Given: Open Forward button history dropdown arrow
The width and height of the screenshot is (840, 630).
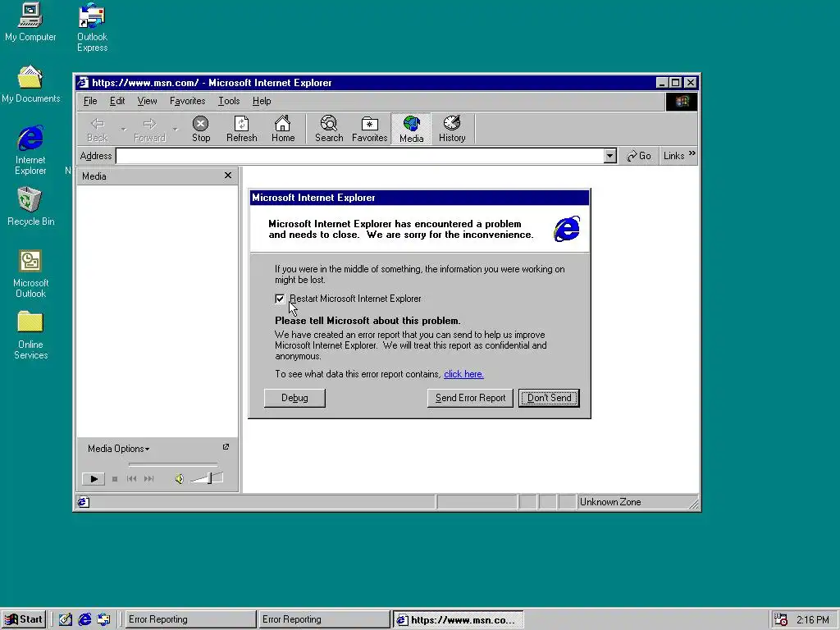Looking at the screenshot, I should [176, 129].
